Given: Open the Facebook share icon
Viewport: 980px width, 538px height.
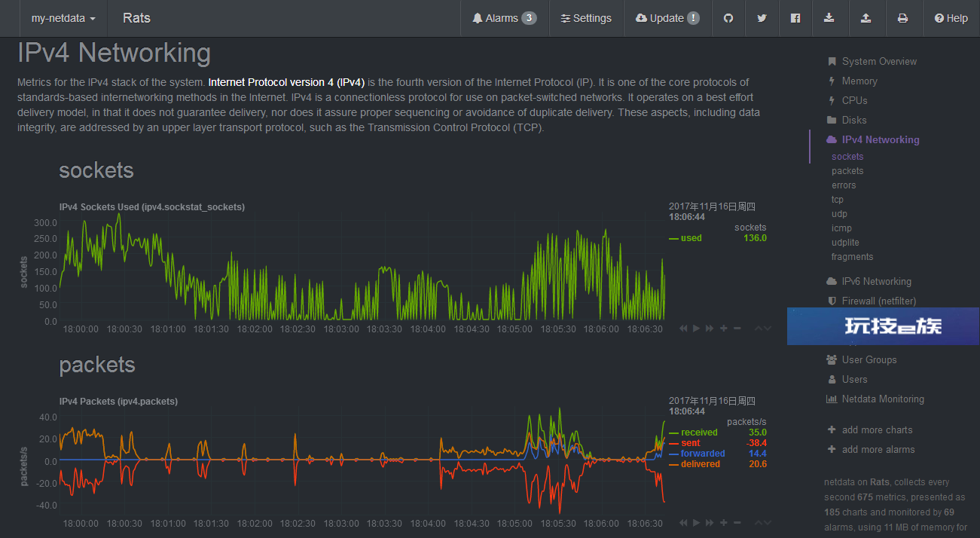Looking at the screenshot, I should tap(795, 18).
